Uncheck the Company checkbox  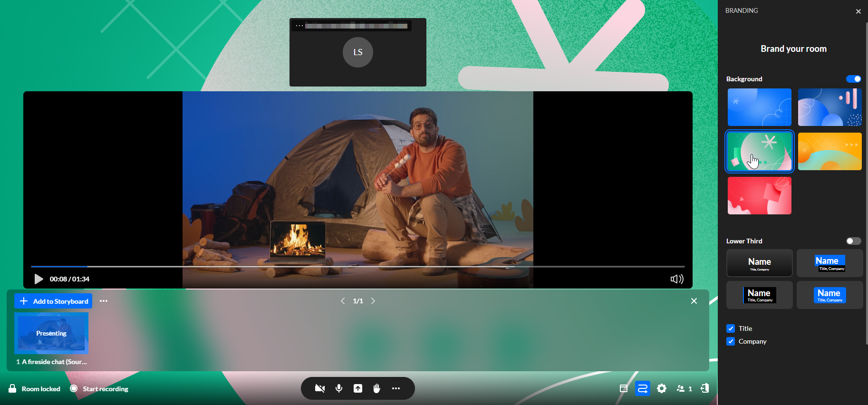(731, 341)
